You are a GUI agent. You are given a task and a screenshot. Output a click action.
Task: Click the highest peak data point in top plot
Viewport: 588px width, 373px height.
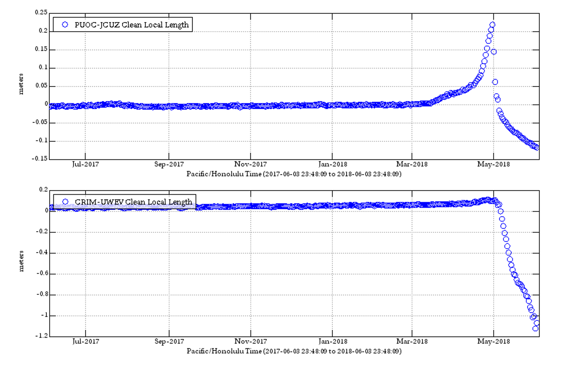tap(492, 25)
